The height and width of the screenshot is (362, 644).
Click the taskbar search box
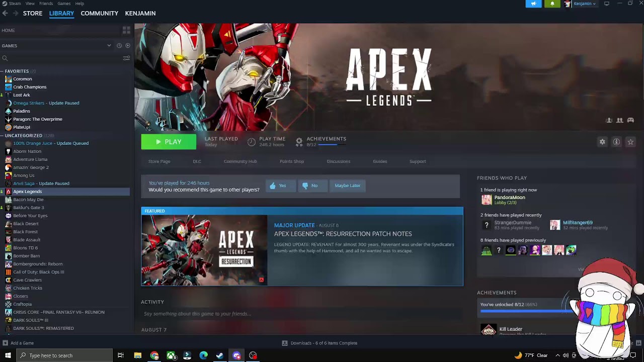click(x=64, y=355)
